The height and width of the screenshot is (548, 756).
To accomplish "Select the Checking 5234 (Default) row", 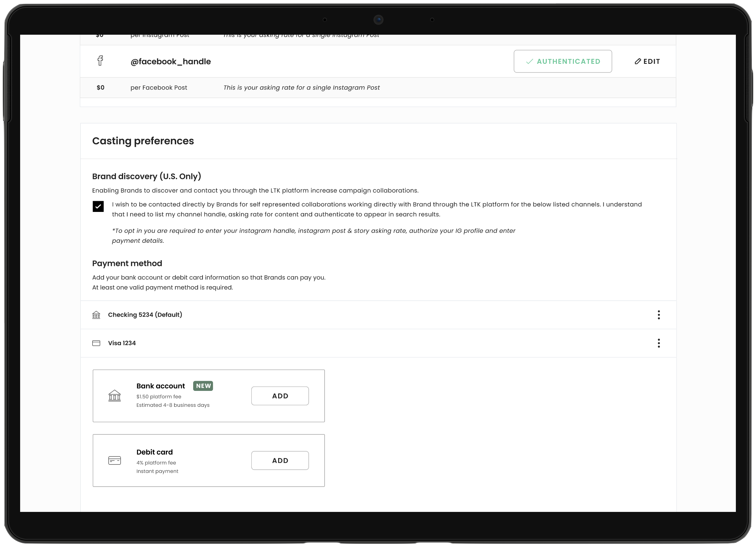I will (145, 315).
